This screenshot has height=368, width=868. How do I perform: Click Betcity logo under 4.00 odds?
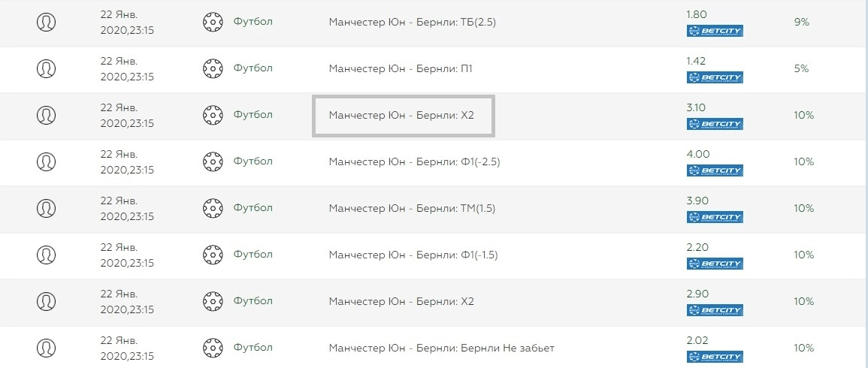tap(714, 170)
